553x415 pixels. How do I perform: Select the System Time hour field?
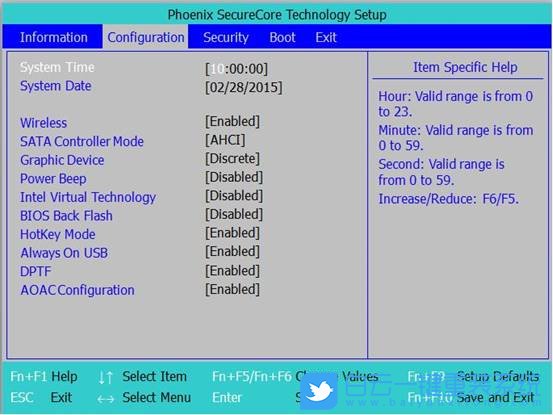pyautogui.click(x=217, y=69)
